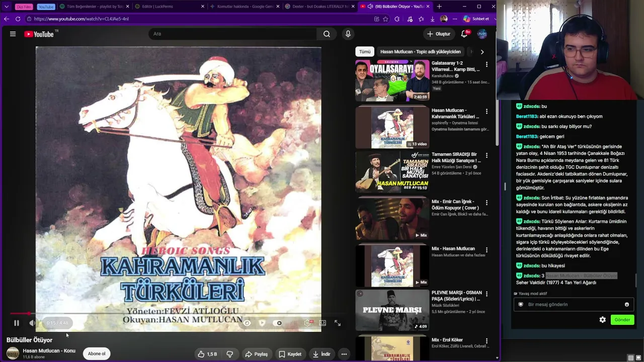Start voice search with the microphone icon
This screenshot has height=362, width=644.
[348, 34]
